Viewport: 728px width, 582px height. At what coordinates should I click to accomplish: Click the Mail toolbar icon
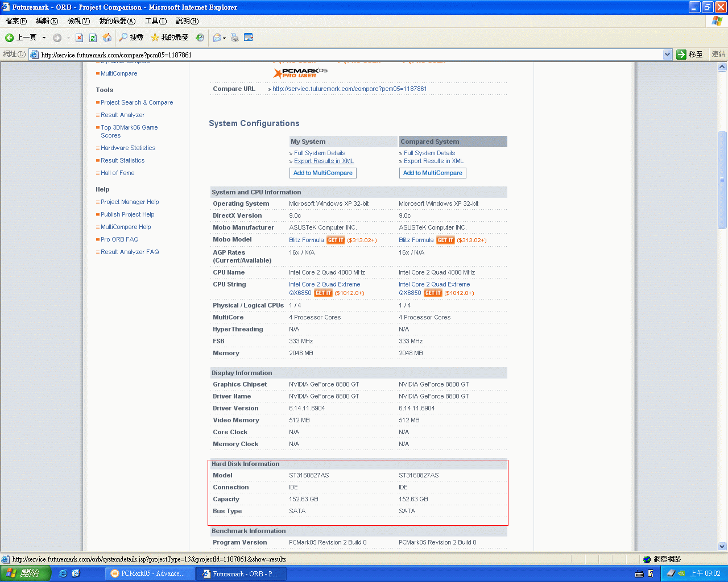[x=217, y=38]
